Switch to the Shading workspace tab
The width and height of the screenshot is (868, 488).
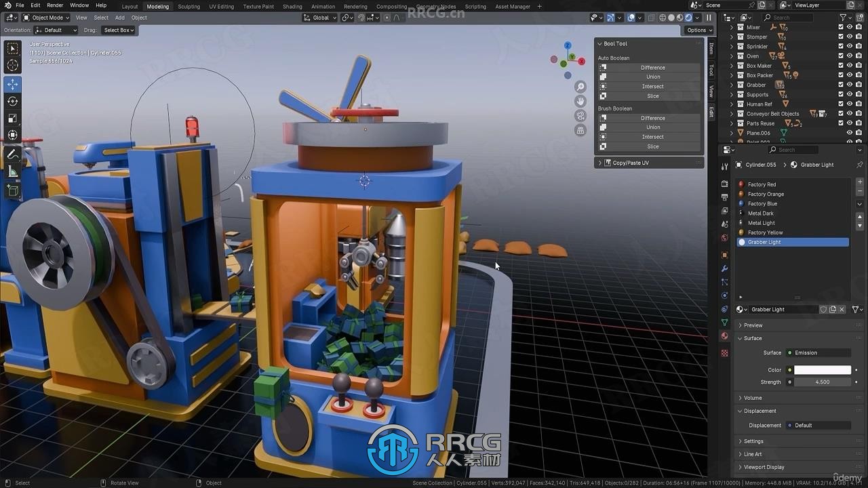pos(292,6)
